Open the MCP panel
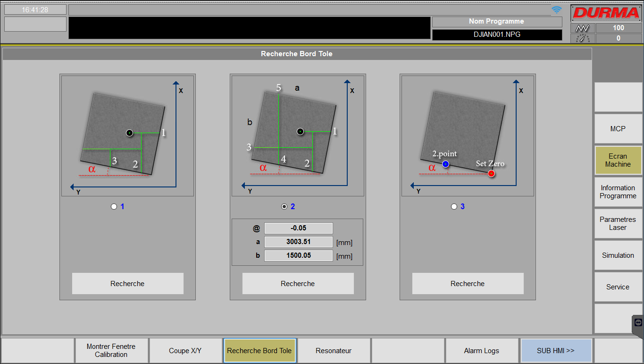 click(x=618, y=128)
